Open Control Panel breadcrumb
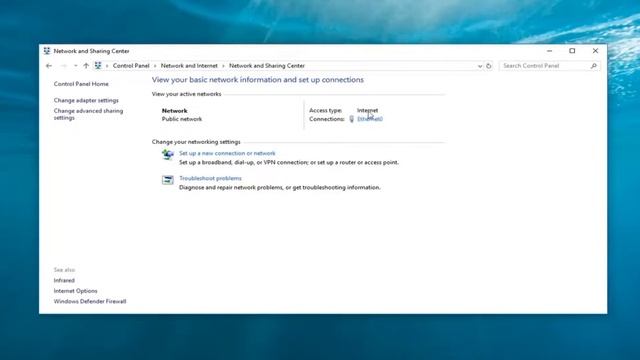 coord(131,66)
